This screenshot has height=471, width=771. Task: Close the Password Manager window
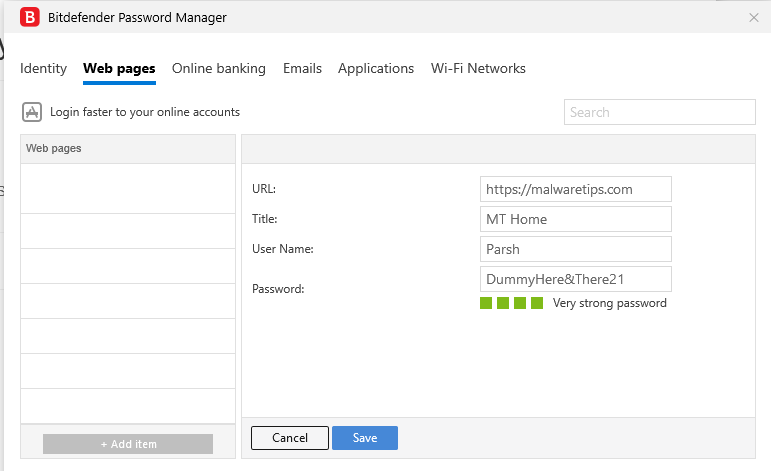pyautogui.click(x=753, y=17)
